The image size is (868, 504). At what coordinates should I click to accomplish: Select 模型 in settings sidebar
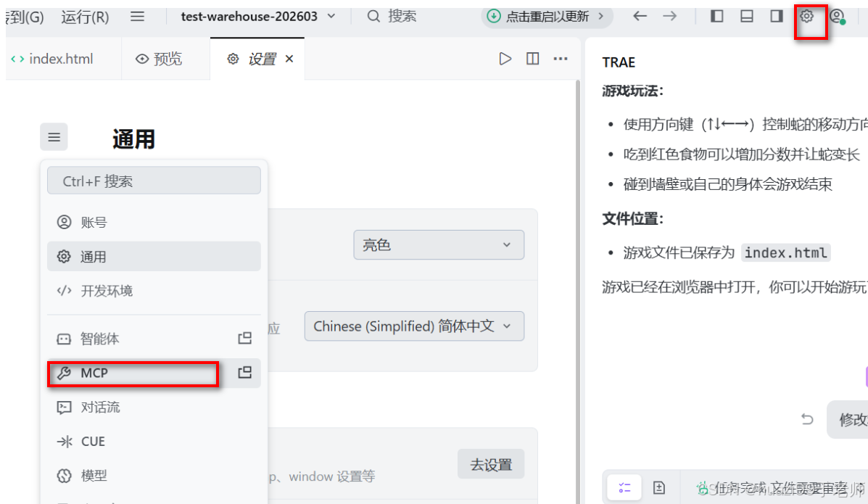tap(154, 475)
